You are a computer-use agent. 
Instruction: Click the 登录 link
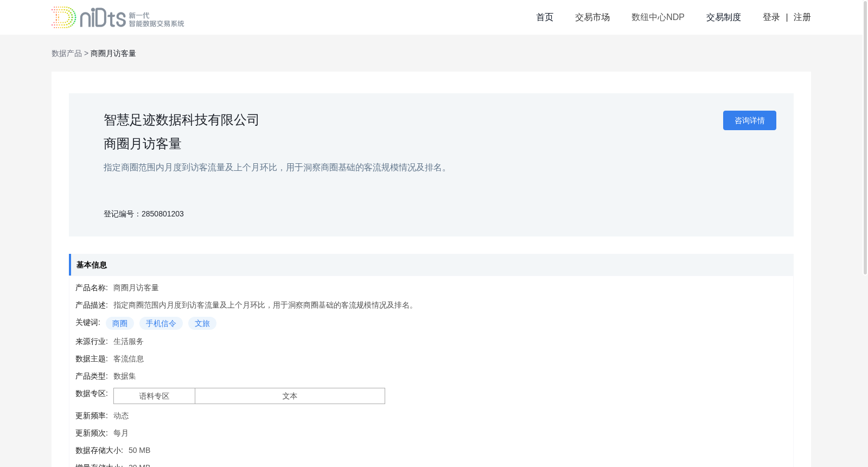[771, 17]
